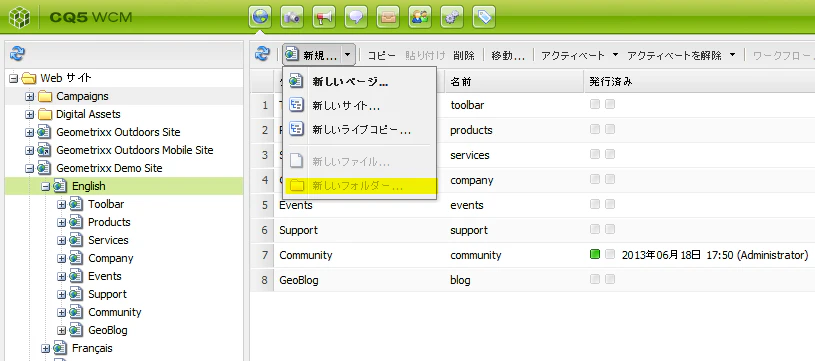The width and height of the screenshot is (815, 361).
Task: Expand the Digital Assets tree node
Action: [x=30, y=114]
